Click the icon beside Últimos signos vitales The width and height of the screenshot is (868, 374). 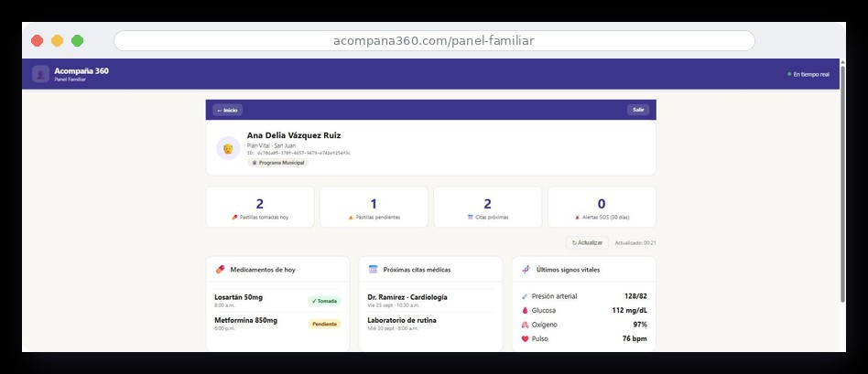526,270
